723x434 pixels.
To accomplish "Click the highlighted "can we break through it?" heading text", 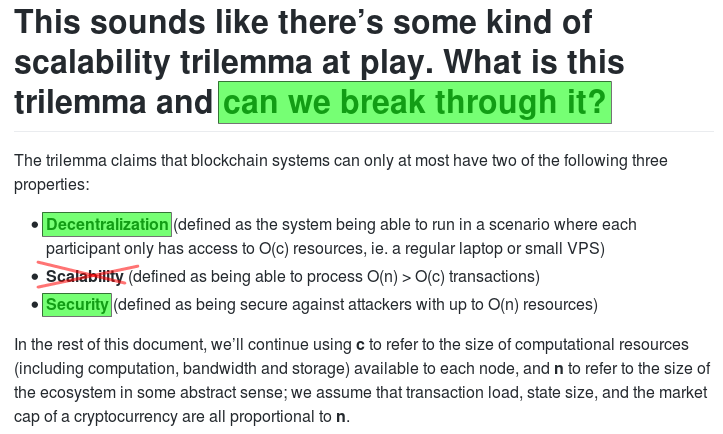I will pos(414,103).
